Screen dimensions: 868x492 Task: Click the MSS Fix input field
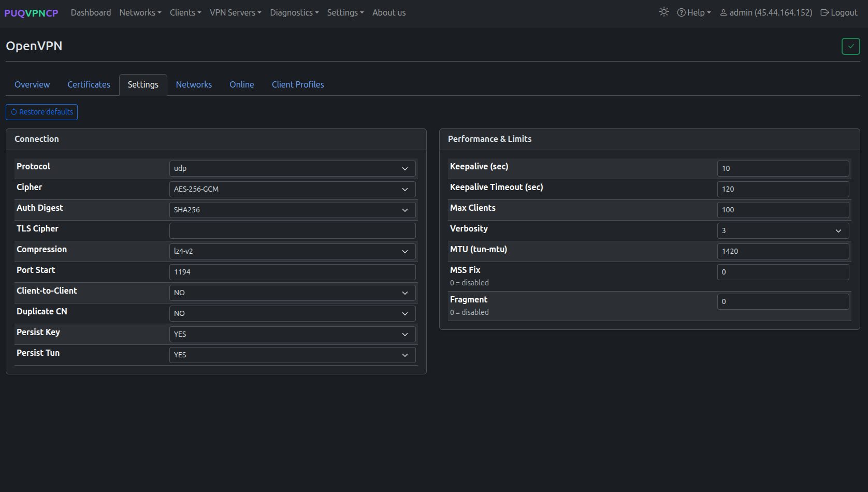click(783, 272)
